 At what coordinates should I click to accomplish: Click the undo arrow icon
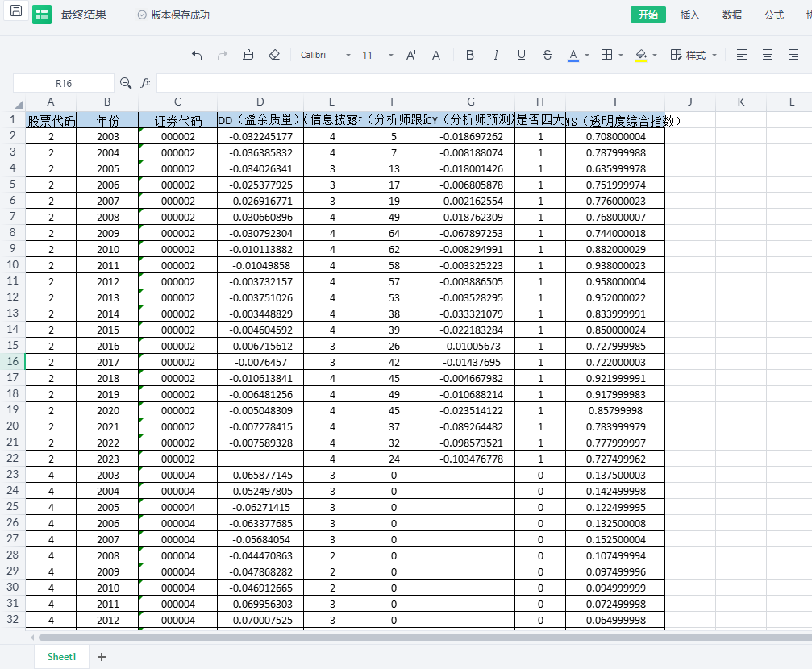tap(197, 55)
